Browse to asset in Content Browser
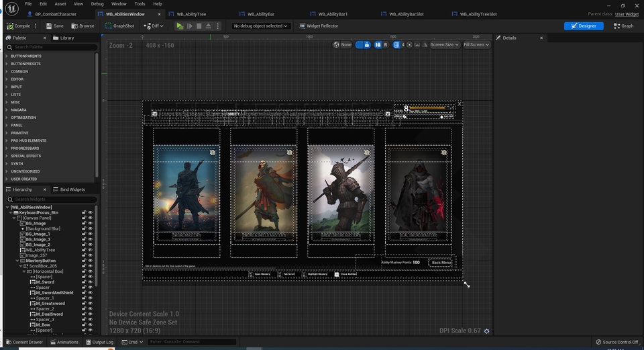This screenshot has width=644, height=350. [x=83, y=26]
